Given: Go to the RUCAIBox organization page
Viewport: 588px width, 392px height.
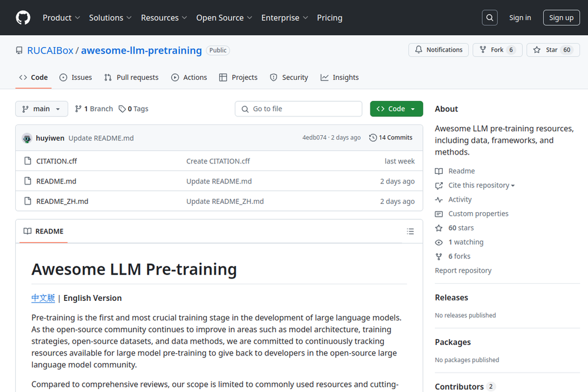Looking at the screenshot, I should coord(50,50).
